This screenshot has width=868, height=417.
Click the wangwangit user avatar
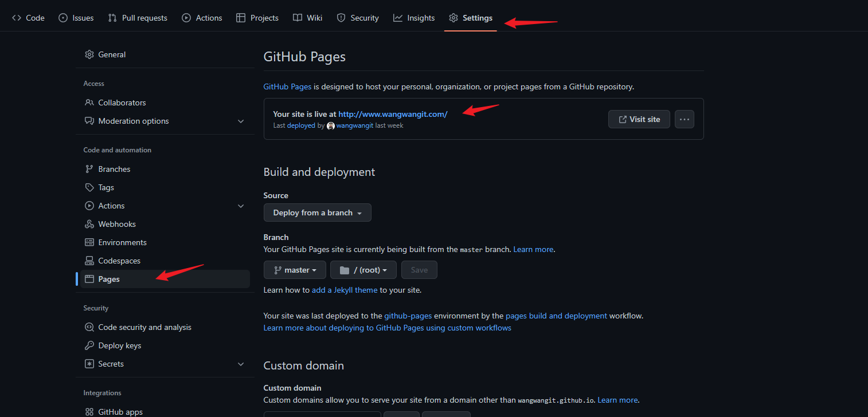(331, 125)
